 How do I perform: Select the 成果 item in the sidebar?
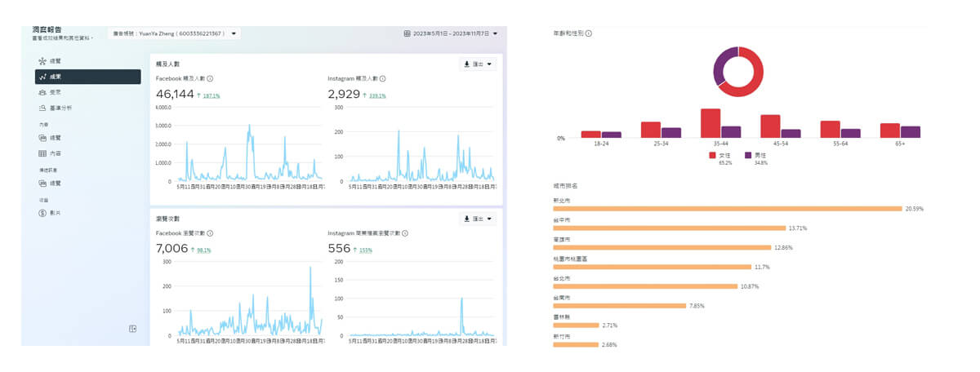(x=76, y=77)
